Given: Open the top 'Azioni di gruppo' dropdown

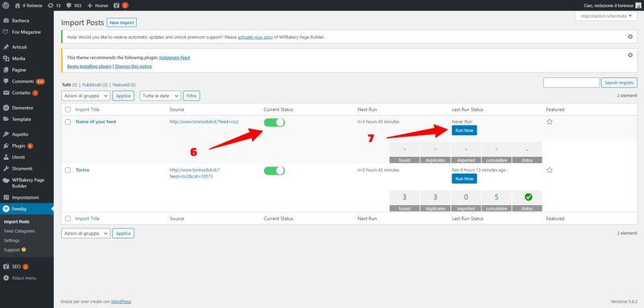Looking at the screenshot, I should point(86,96).
